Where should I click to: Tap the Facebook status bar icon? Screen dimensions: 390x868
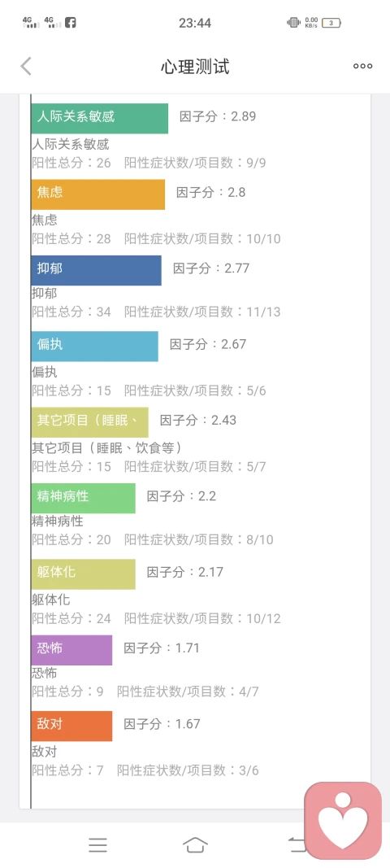pos(70,23)
